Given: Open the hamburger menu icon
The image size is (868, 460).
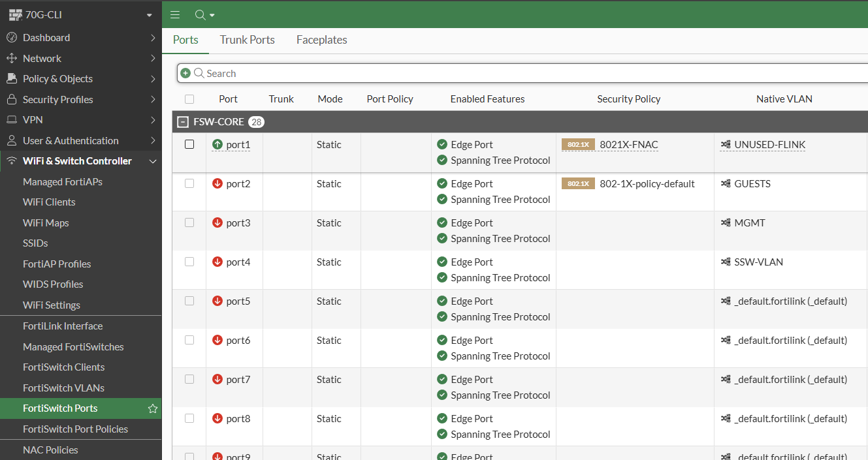Looking at the screenshot, I should [174, 14].
